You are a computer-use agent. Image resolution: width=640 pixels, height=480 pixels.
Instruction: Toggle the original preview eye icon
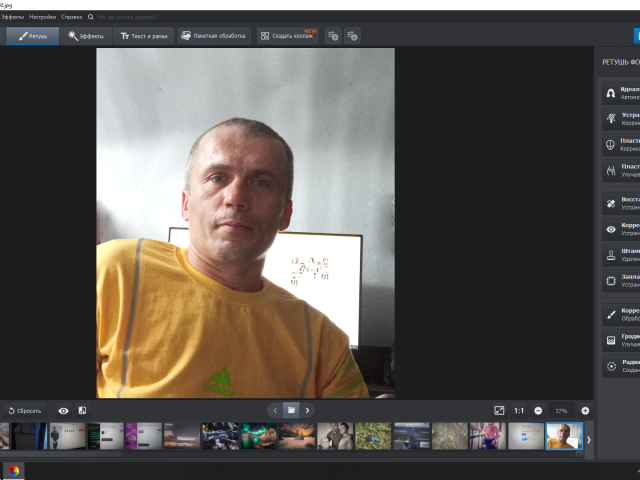coord(63,411)
